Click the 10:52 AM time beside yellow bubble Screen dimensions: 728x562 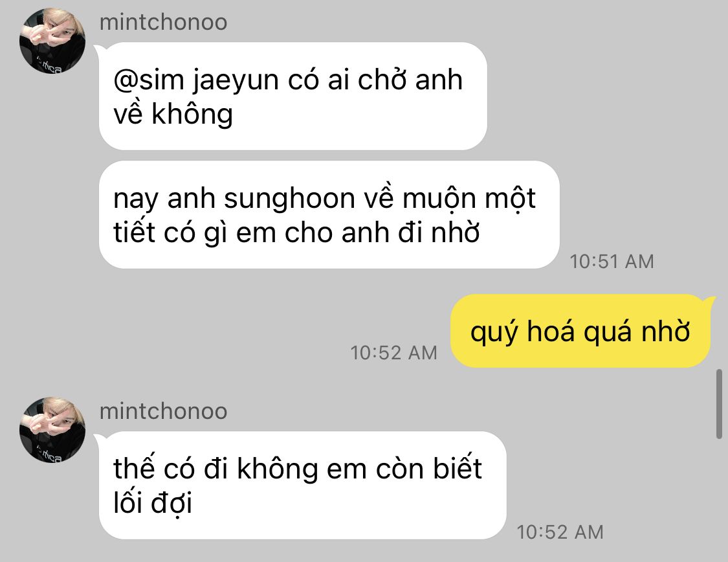(x=393, y=353)
